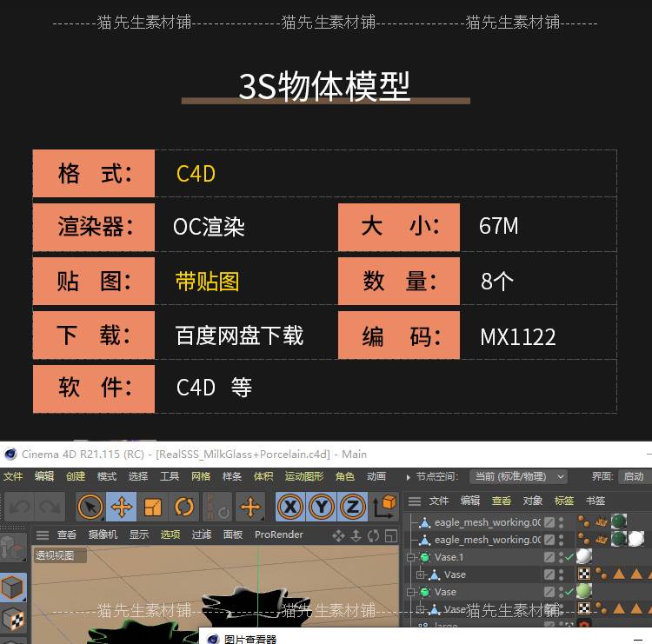The image size is (652, 644).
Task: Open the viewport ProRender menu
Action: (278, 534)
